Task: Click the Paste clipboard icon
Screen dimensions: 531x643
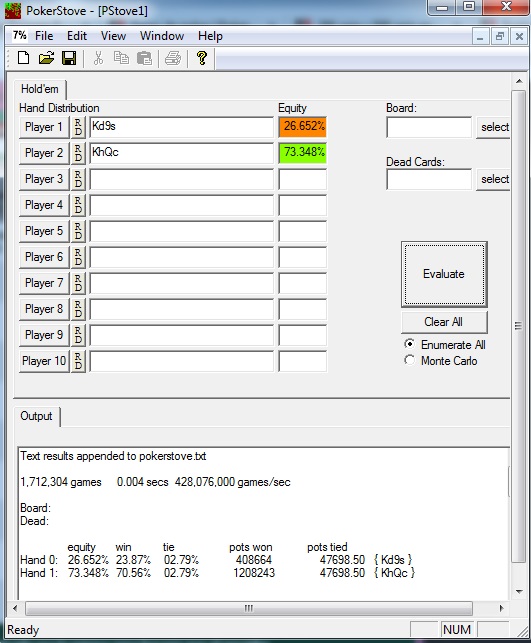Action: coord(144,58)
